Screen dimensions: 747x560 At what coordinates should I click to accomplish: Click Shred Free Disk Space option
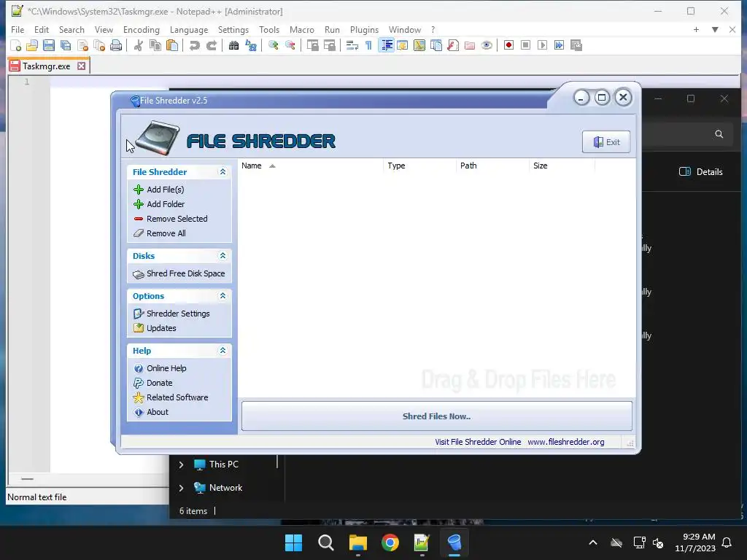click(x=179, y=274)
